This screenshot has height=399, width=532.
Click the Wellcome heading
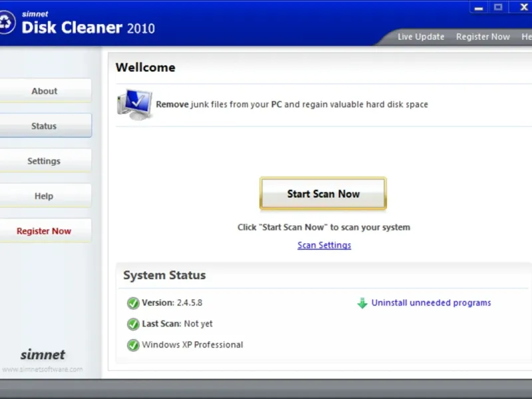145,67
